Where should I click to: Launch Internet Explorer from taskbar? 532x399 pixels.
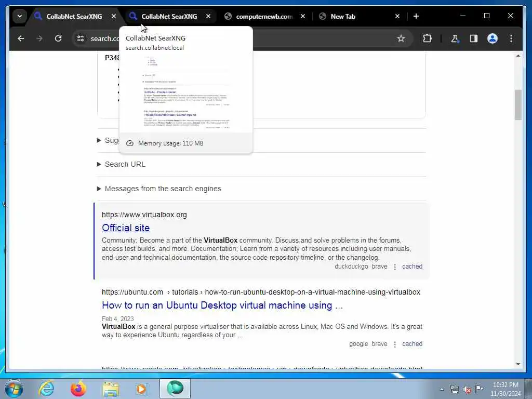pyautogui.click(x=46, y=389)
